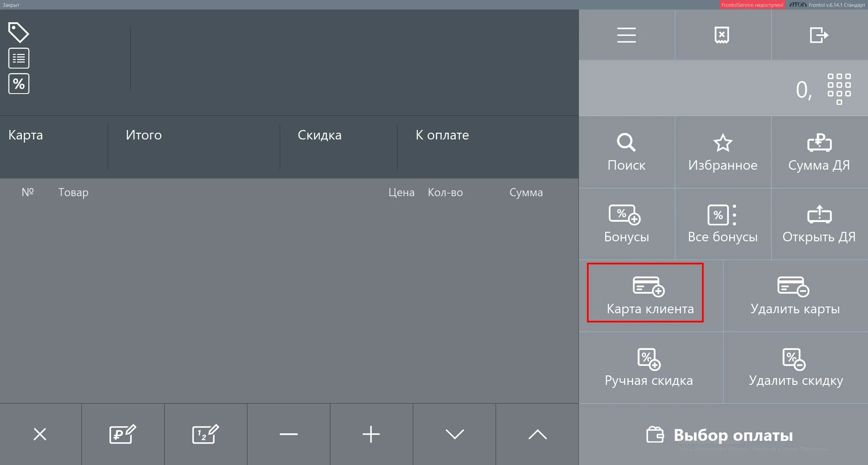This screenshot has width=868, height=465.
Task: Click Все бонусы button
Action: pyautogui.click(x=723, y=224)
